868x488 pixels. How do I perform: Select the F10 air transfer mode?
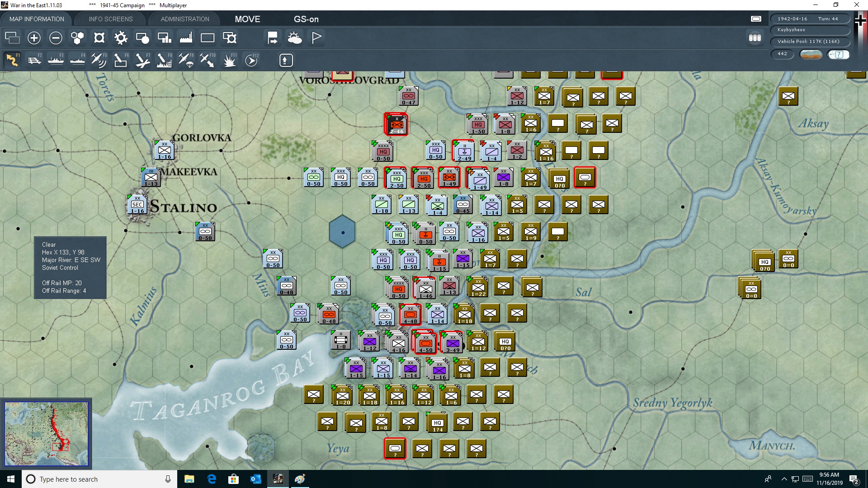click(208, 60)
